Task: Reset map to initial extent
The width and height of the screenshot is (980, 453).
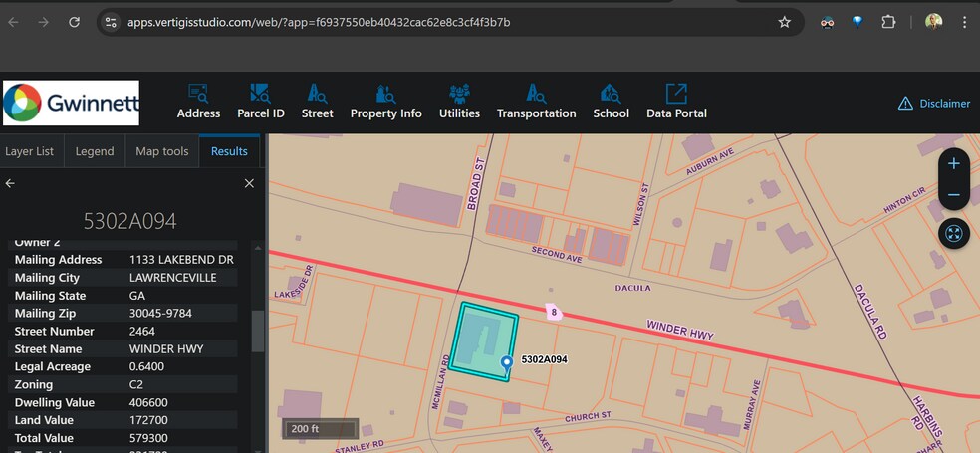Action: point(953,234)
